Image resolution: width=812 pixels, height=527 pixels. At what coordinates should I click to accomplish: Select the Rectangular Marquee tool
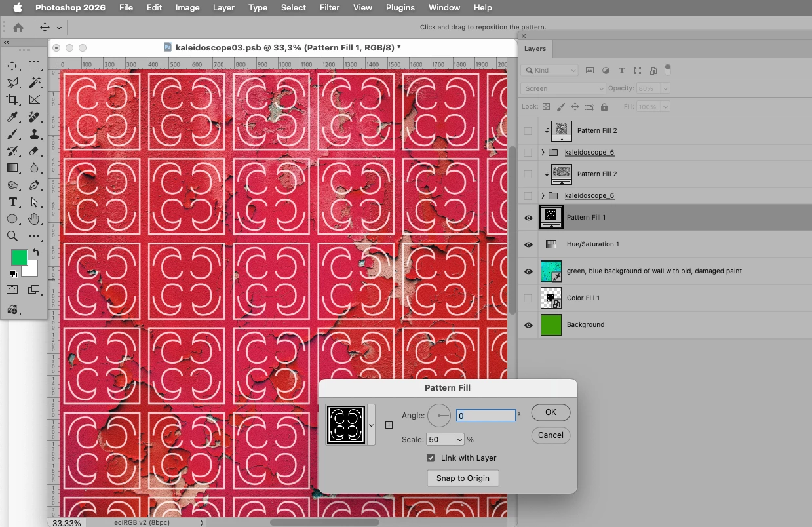click(x=34, y=66)
